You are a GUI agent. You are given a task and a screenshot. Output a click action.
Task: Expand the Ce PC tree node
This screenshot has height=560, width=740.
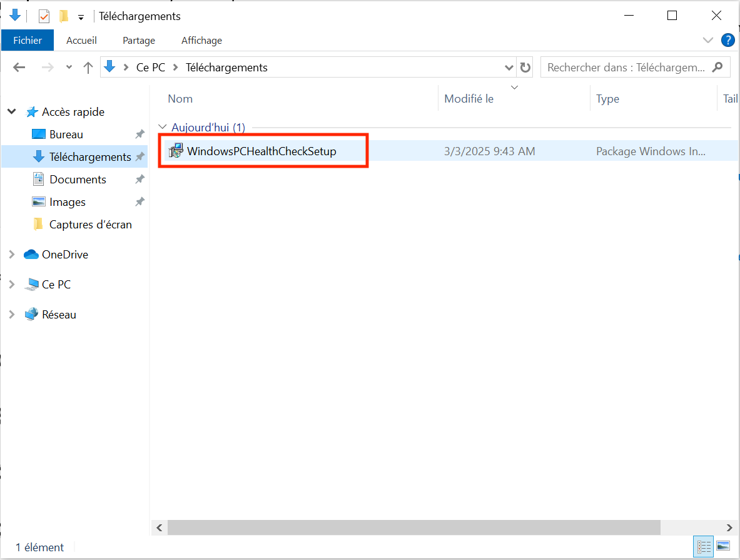tap(12, 284)
